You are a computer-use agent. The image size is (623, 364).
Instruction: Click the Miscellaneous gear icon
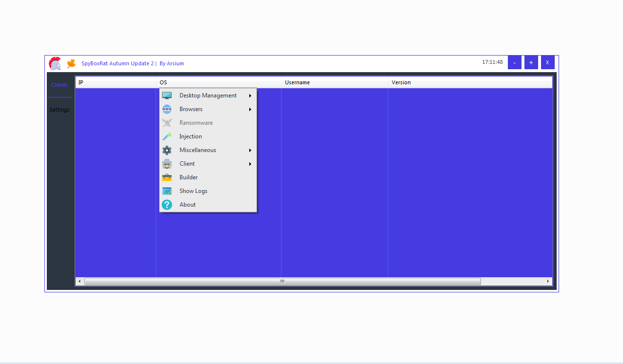point(167,150)
